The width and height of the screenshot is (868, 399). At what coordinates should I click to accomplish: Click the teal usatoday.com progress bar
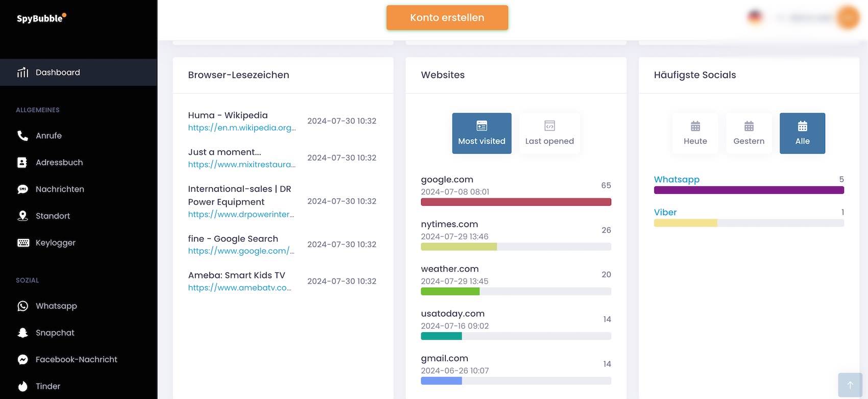(x=516, y=336)
